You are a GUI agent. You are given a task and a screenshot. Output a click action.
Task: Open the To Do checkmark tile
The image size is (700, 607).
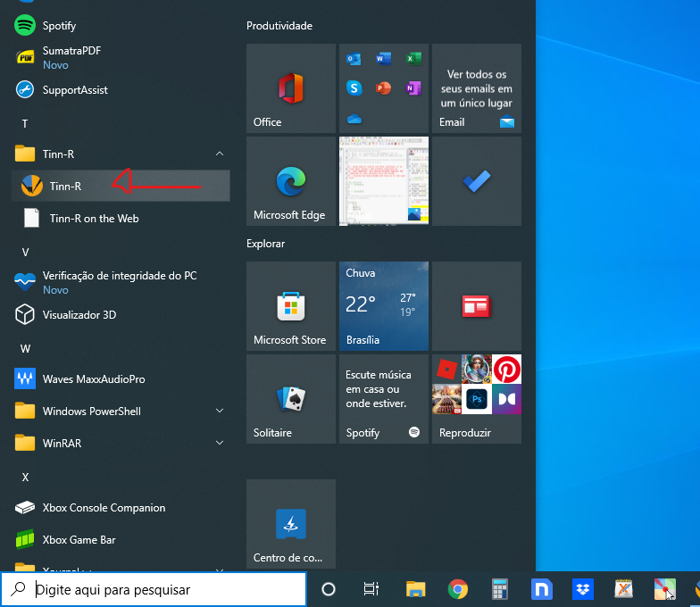click(477, 181)
